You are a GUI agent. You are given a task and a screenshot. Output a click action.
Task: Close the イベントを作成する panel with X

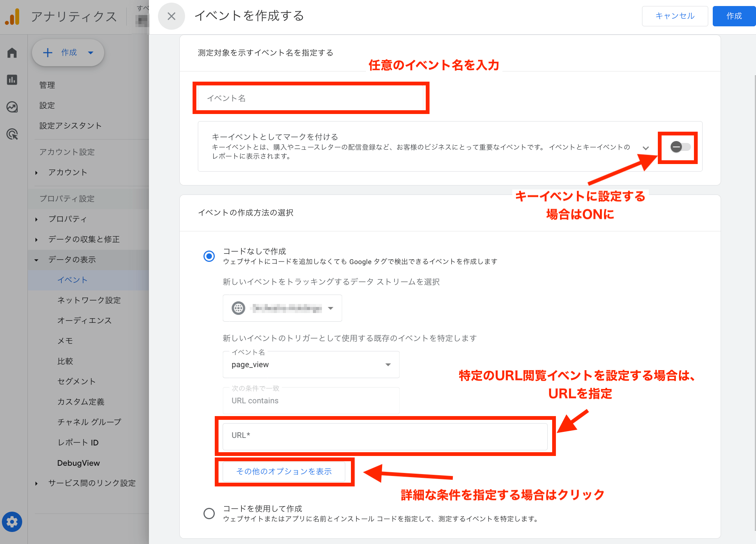[x=172, y=16]
